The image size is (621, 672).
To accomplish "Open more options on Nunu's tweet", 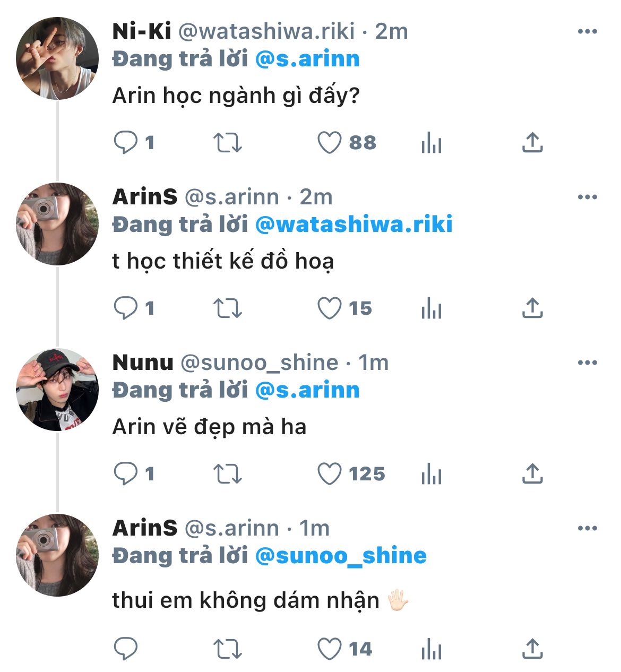I will click(x=587, y=363).
